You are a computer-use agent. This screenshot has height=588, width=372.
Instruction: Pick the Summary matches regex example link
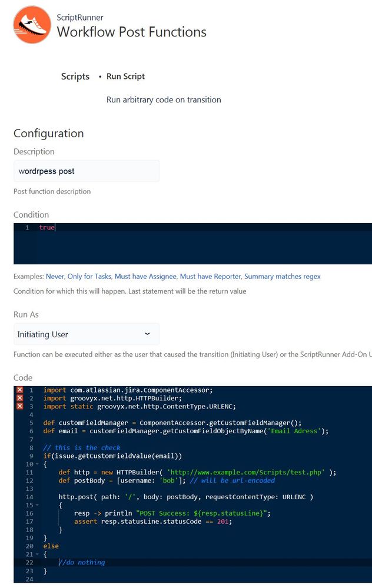click(283, 277)
